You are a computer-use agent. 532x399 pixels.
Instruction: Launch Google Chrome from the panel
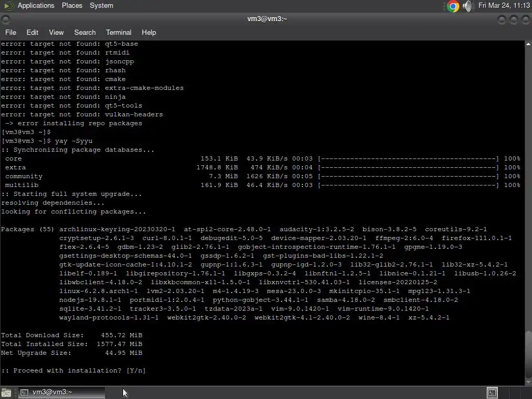coord(453,6)
